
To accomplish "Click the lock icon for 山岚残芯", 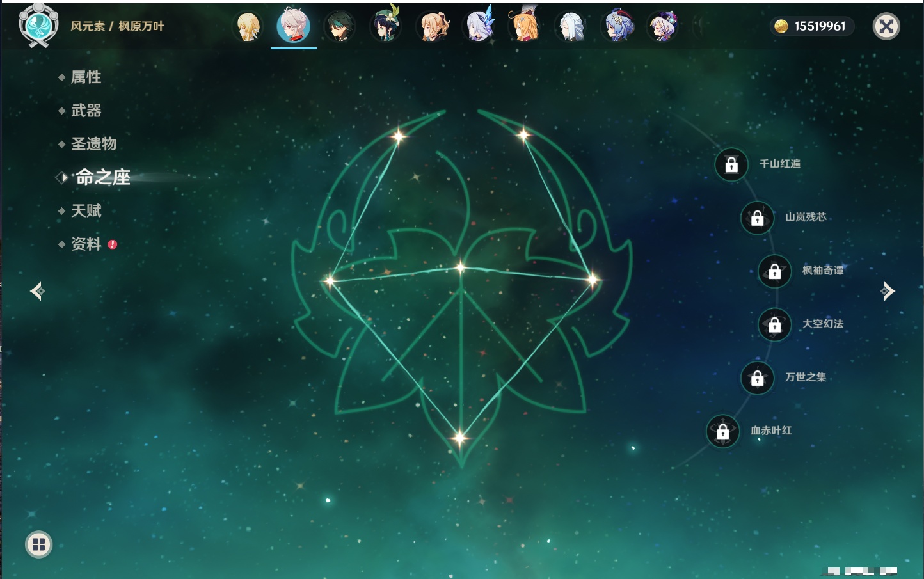I will 758,218.
